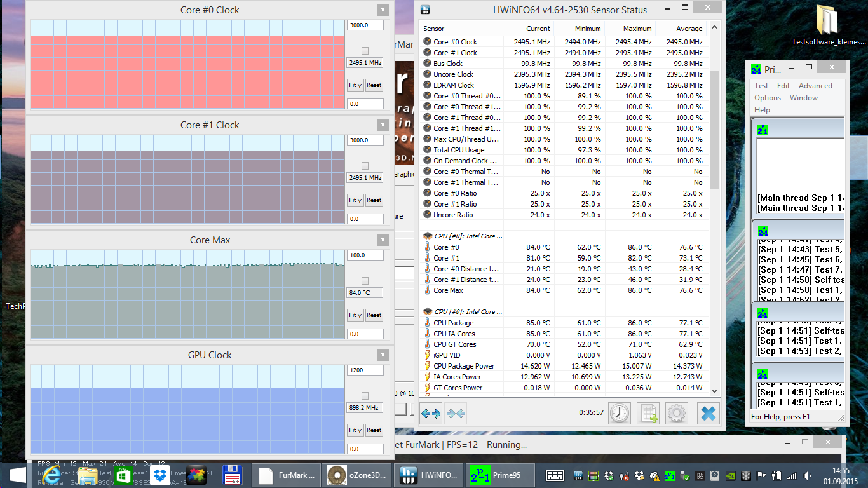Open Dropbox from the taskbar

point(160,475)
